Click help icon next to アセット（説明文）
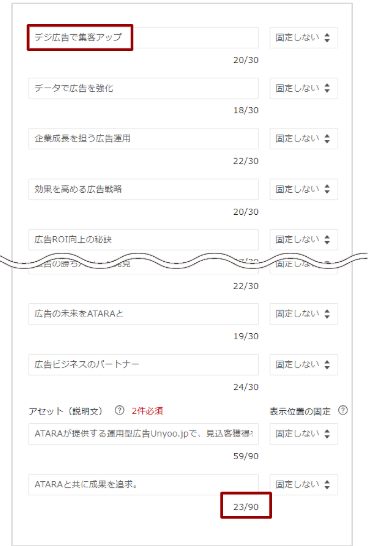Viewport: 369px width, 546px height. click(x=119, y=411)
